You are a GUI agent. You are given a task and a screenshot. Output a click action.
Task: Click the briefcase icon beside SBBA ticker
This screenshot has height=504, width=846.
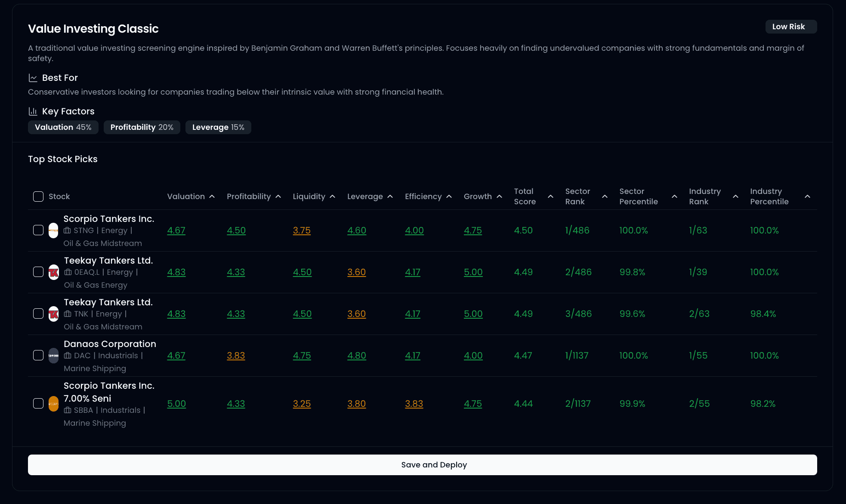(68, 410)
